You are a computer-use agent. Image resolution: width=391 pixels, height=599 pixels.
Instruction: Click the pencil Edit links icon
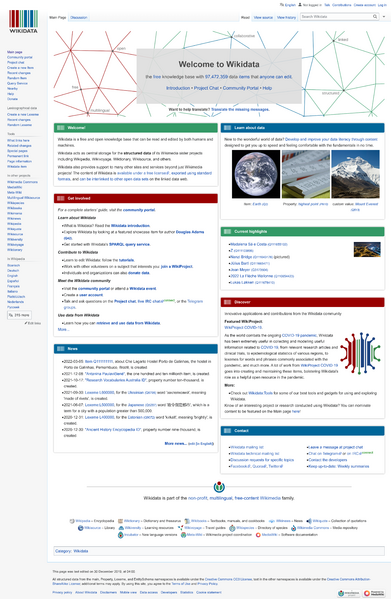26,323
